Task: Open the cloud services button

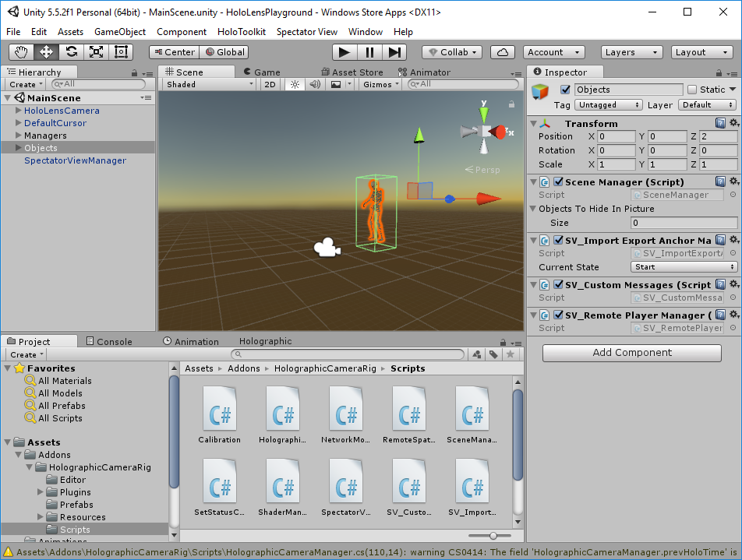Action: click(503, 52)
